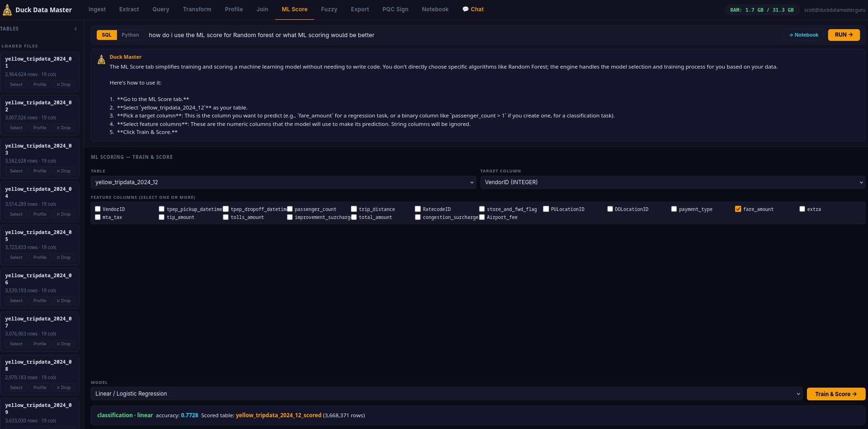Click Select for the 3,007,526 rows table

tap(16, 128)
